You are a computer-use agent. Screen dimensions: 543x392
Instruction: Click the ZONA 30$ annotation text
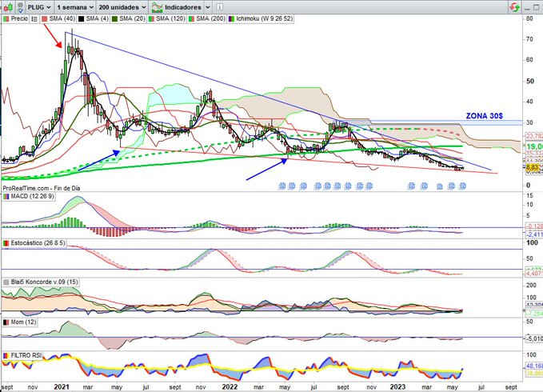485,116
